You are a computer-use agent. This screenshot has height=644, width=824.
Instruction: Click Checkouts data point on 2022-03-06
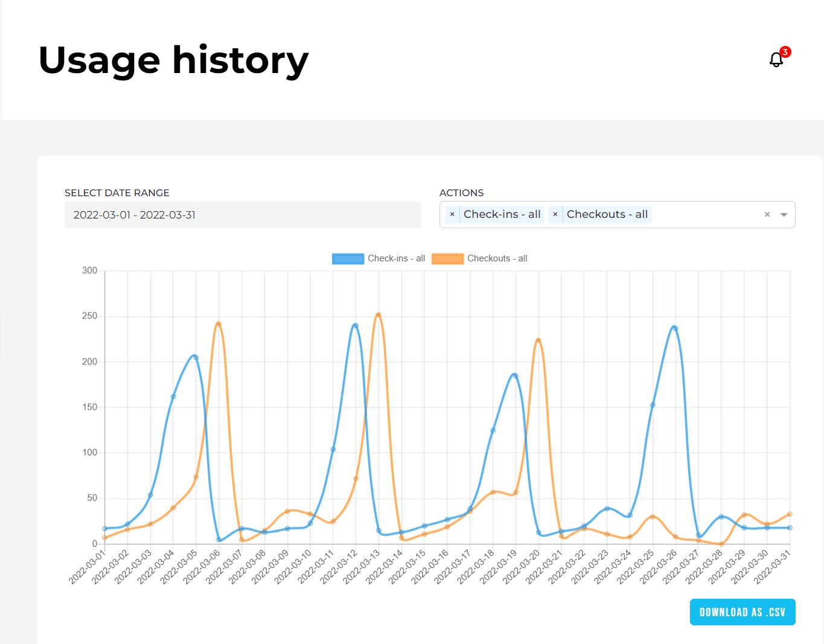pos(219,324)
